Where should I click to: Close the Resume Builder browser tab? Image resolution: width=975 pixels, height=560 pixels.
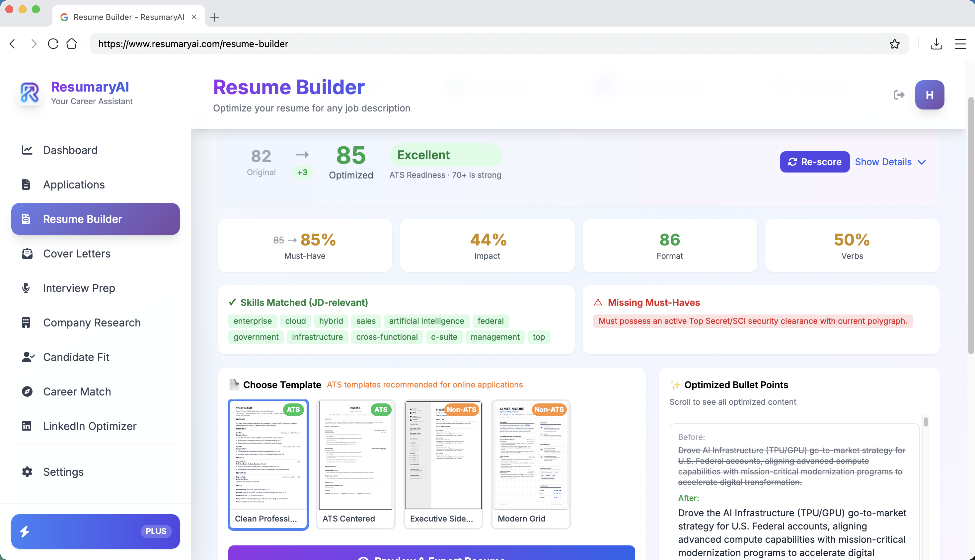click(x=194, y=17)
